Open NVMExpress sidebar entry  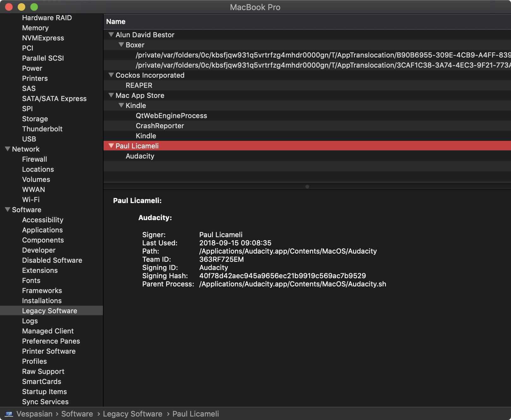(43, 38)
